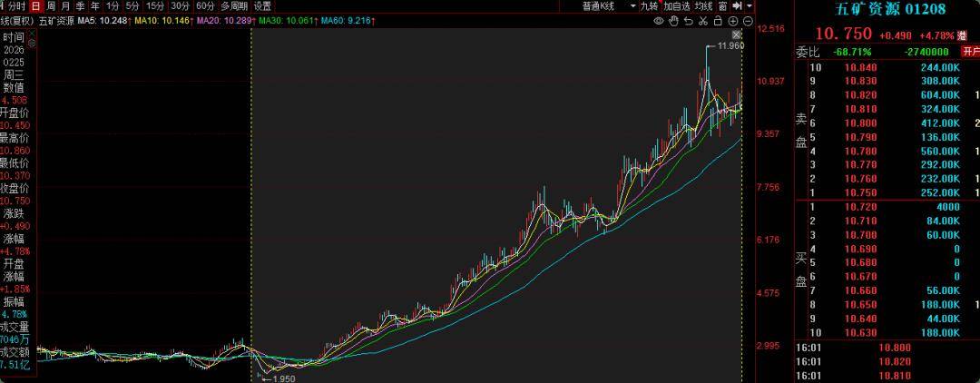
Task: Click the 开户 open account button
Action: pyautogui.click(x=970, y=52)
